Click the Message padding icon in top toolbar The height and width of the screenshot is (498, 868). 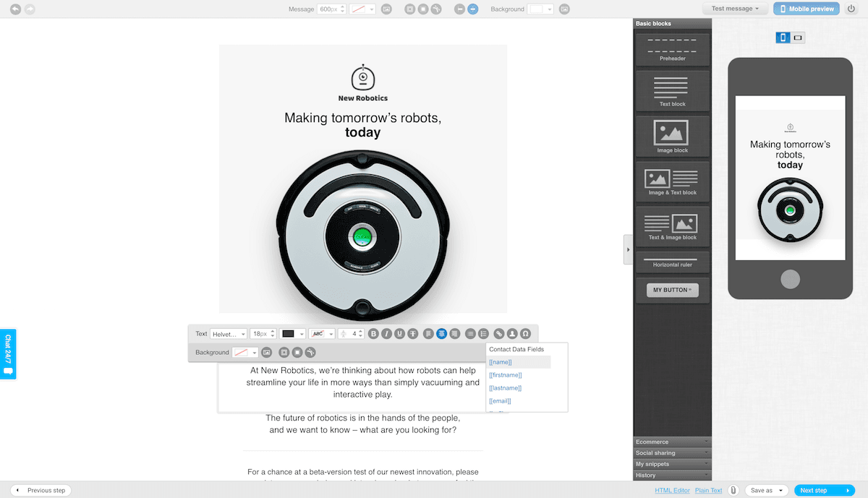pos(410,9)
